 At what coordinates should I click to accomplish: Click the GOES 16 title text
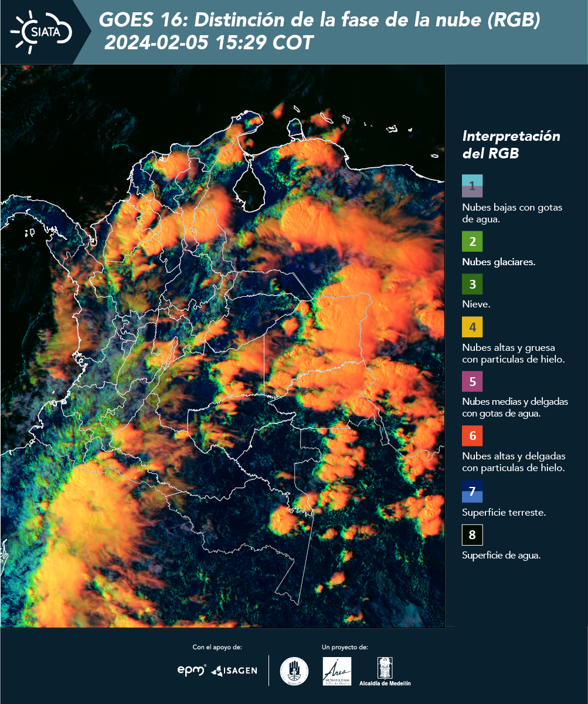pyautogui.click(x=320, y=21)
